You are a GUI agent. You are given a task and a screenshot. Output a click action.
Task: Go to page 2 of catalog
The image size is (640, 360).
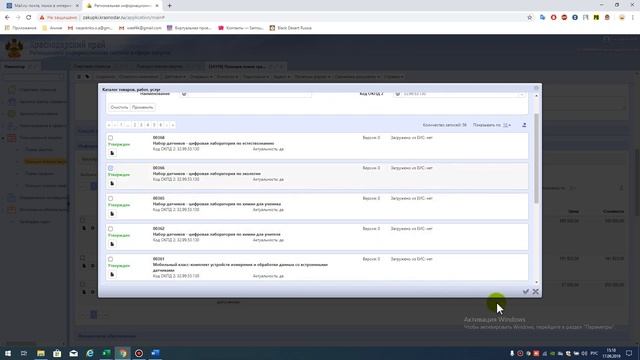pyautogui.click(x=135, y=125)
